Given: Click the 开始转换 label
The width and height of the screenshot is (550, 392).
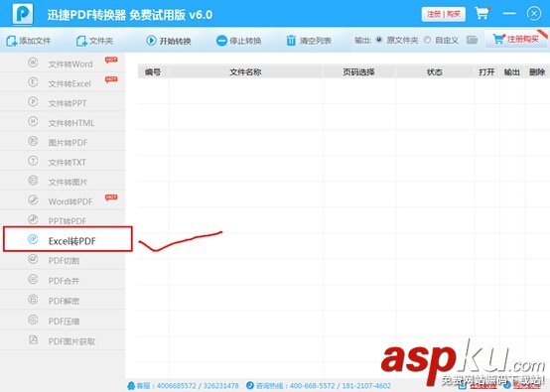Looking at the screenshot, I should [175, 41].
